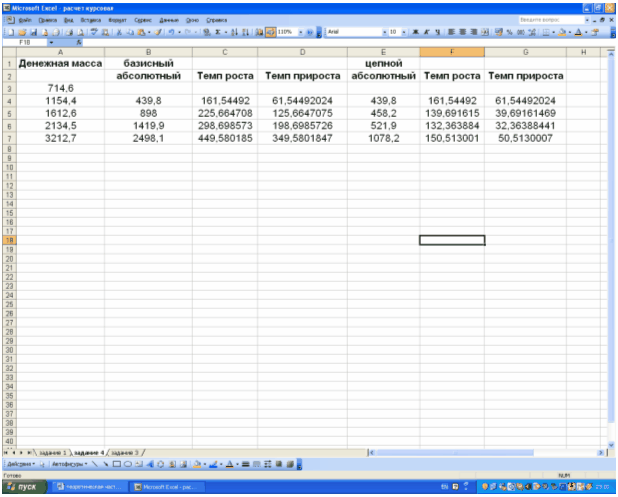This screenshot has height=497, width=618.
Task: Toggle underline formatting (Ч)
Action: point(437,32)
